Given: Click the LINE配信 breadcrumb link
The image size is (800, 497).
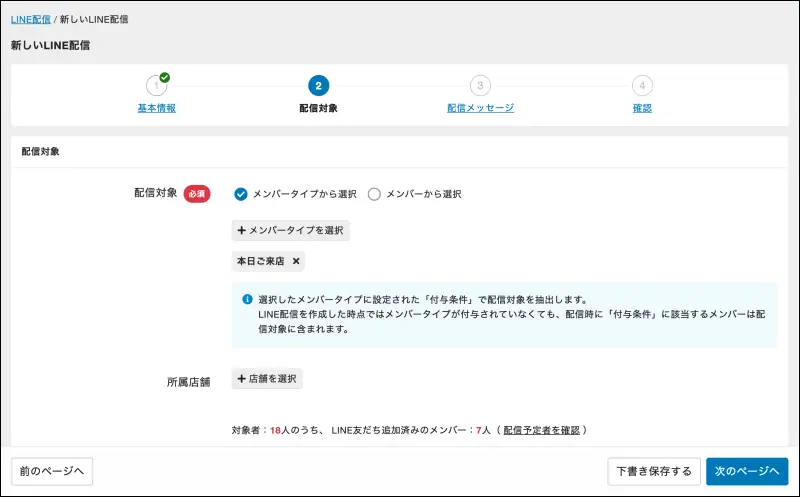Looking at the screenshot, I should 31,19.
